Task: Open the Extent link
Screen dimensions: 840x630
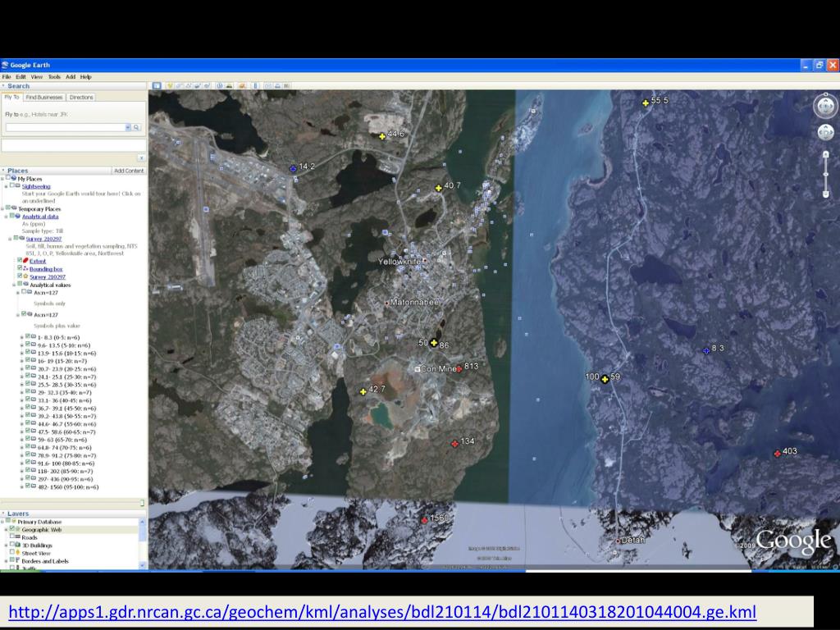Action: pos(38,262)
